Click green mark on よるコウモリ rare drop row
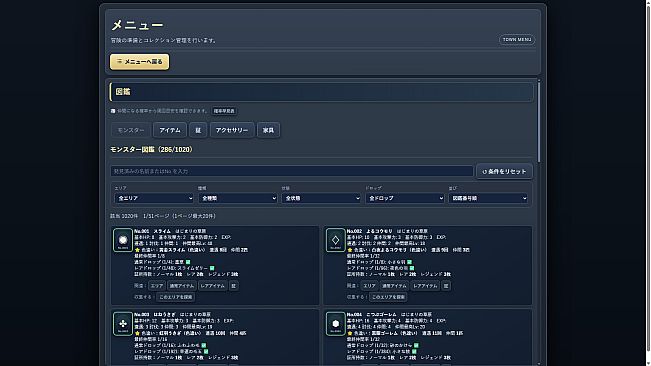 tap(412, 268)
